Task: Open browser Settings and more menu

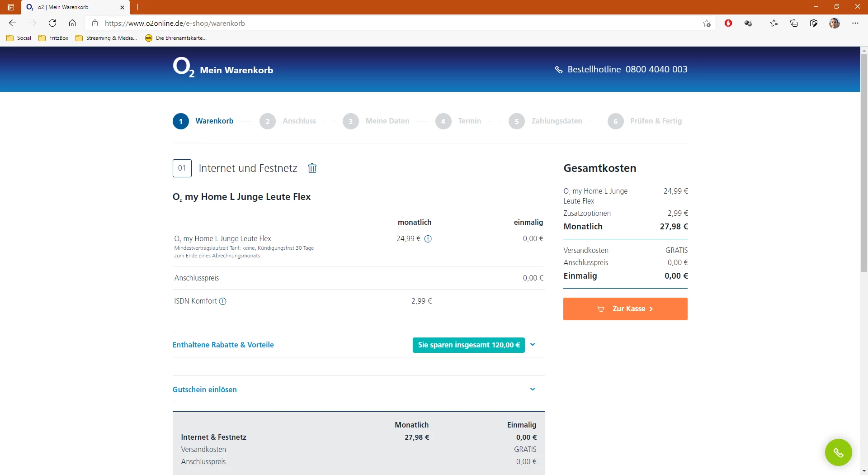Action: tap(855, 23)
